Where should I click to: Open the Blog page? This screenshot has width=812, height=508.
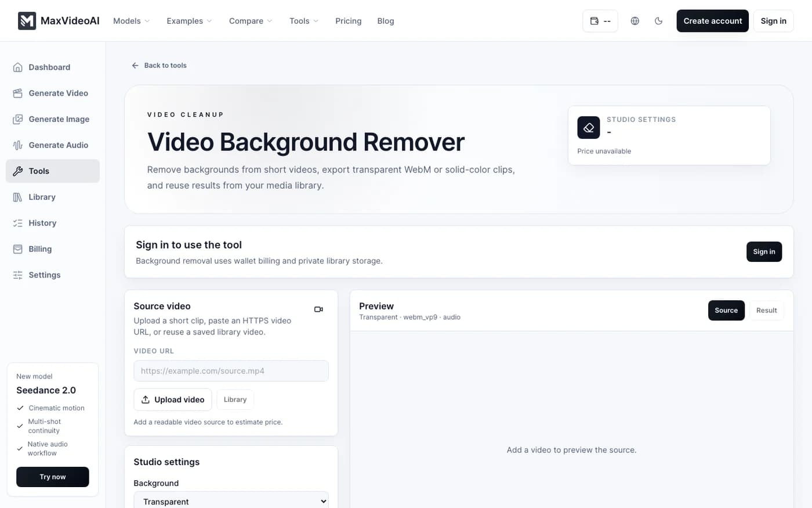point(386,21)
